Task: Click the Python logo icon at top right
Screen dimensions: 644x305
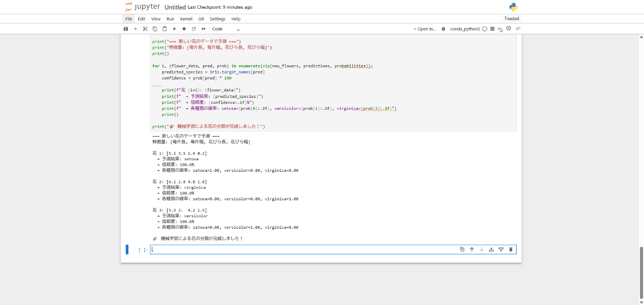Action: (513, 7)
